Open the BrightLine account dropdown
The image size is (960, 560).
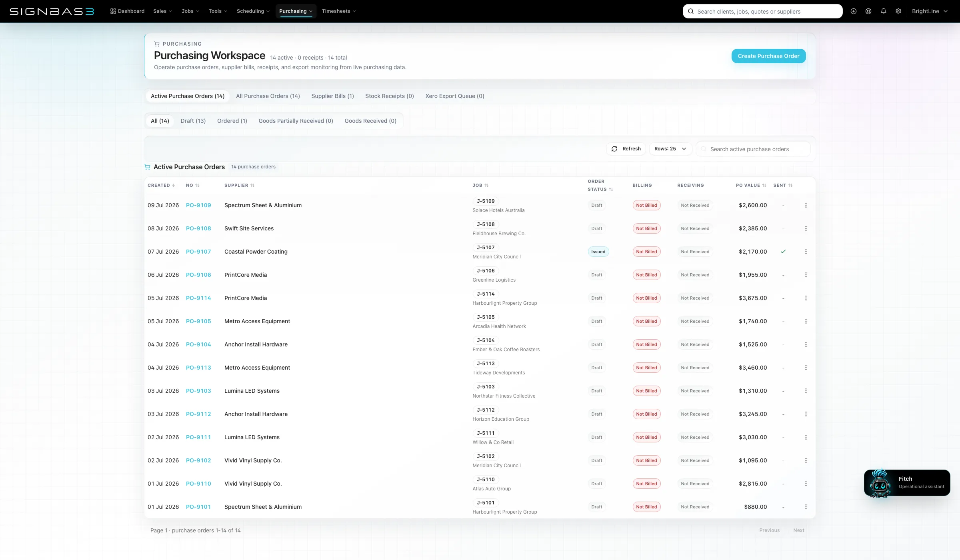tap(930, 11)
